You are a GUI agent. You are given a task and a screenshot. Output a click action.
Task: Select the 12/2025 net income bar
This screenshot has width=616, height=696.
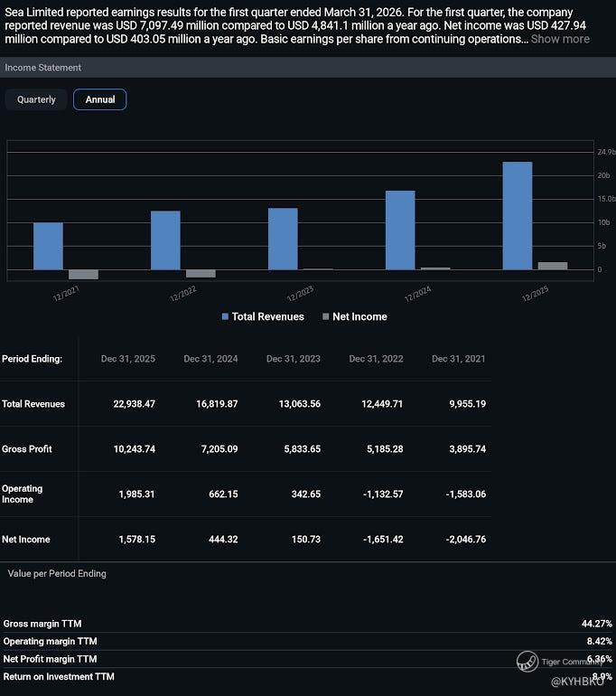(x=553, y=266)
